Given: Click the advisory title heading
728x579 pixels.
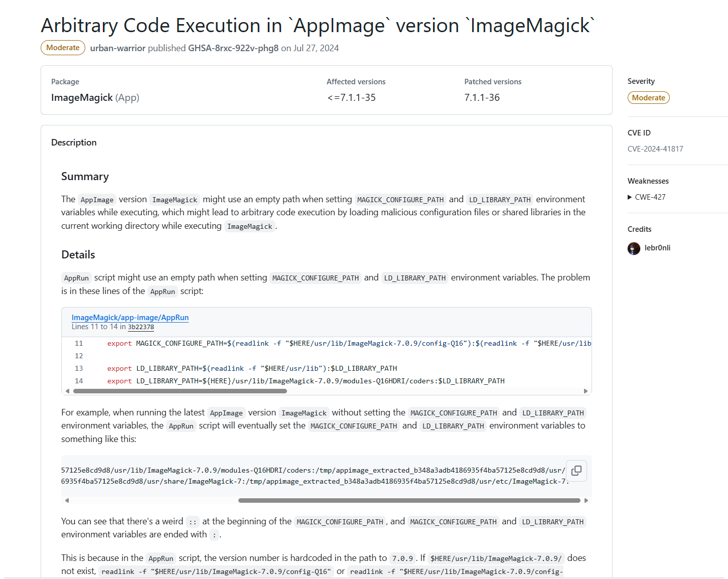Looking at the screenshot, I should coord(318,26).
